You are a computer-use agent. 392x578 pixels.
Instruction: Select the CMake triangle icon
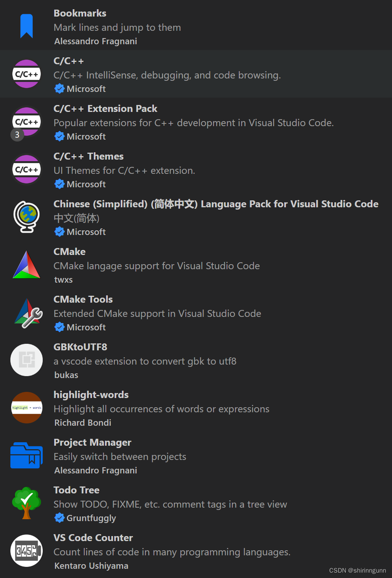point(26,265)
